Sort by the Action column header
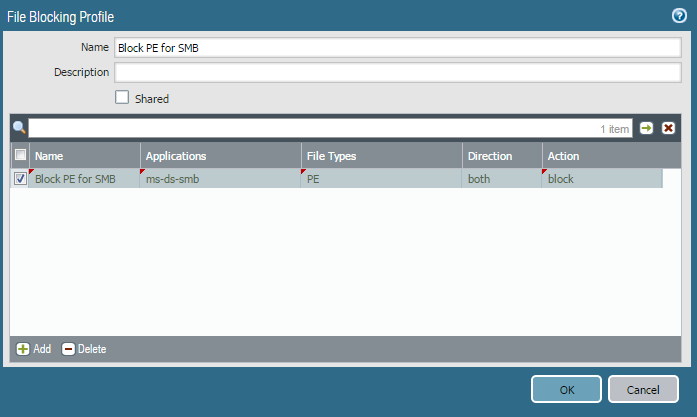The height and width of the screenshot is (417, 697). (611, 156)
